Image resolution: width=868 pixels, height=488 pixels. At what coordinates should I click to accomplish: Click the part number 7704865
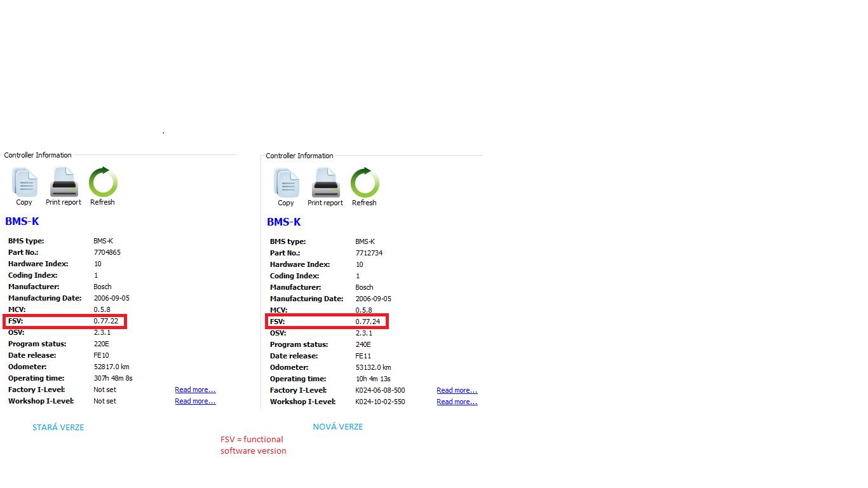coord(107,252)
